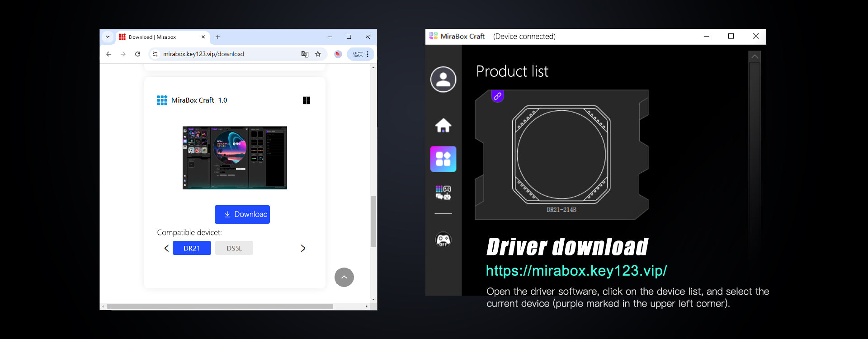Open the plugin store icon in sidebar
Screen dimensions: 868x339
(x=443, y=193)
